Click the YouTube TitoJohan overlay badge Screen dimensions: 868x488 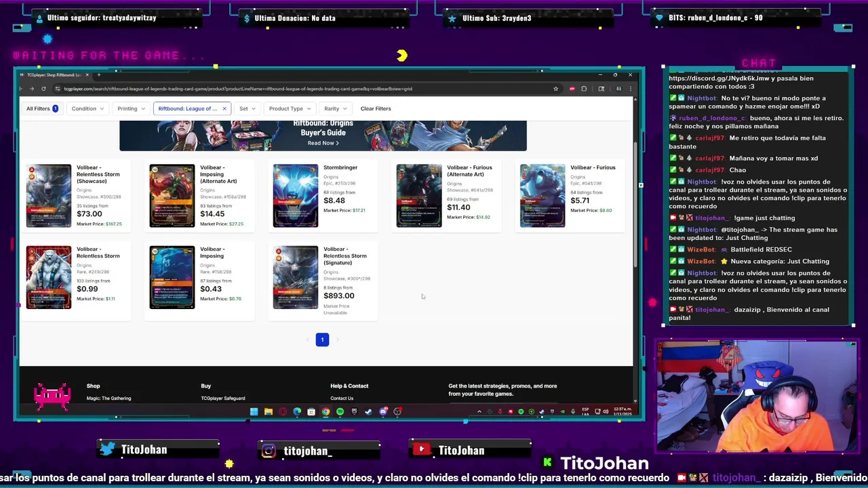470,450
